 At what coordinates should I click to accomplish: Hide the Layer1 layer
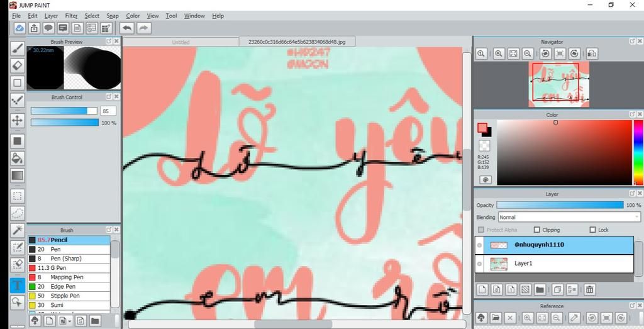[x=479, y=264]
